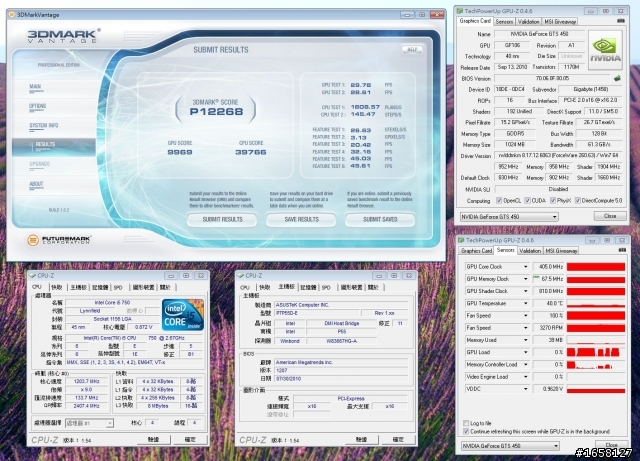This screenshot has width=640, height=461.
Task: Uncheck Continue refreshing while GPU-Z in background
Action: [466, 432]
